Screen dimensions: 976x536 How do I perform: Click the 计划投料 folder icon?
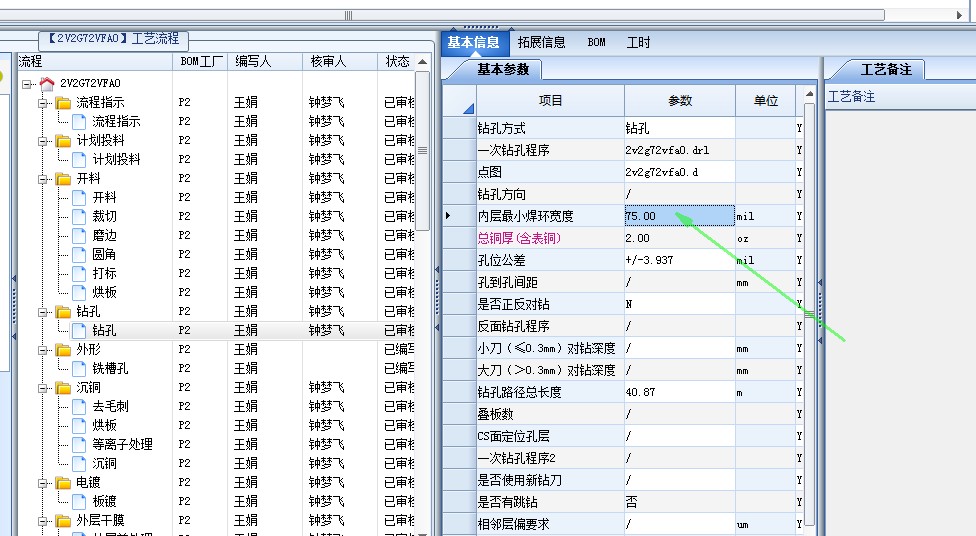pos(63,141)
